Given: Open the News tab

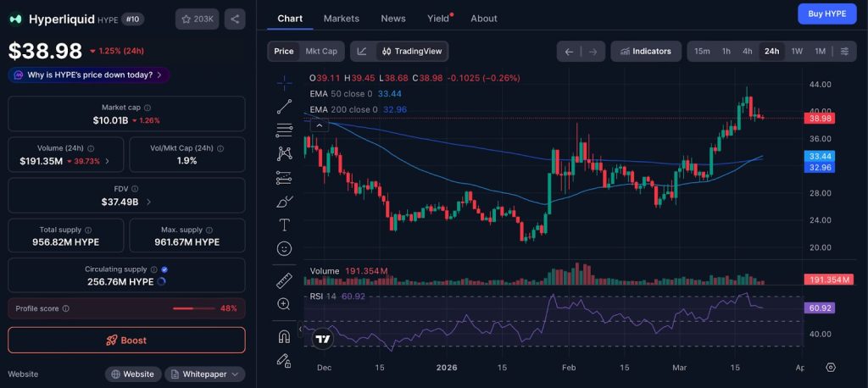Looking at the screenshot, I should [x=393, y=19].
